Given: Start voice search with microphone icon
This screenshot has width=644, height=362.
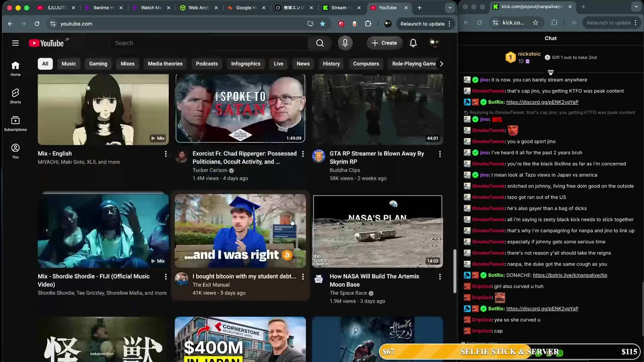Looking at the screenshot, I should 345,43.
